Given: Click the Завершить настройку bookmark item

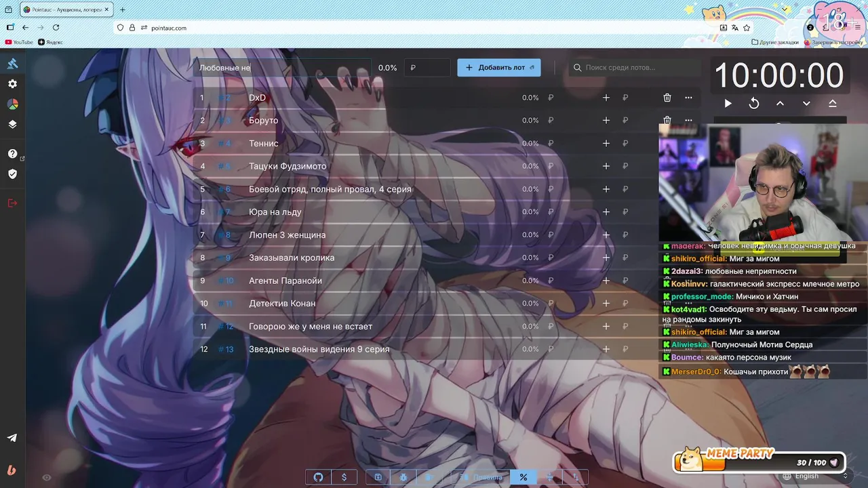Looking at the screenshot, I should tap(833, 42).
